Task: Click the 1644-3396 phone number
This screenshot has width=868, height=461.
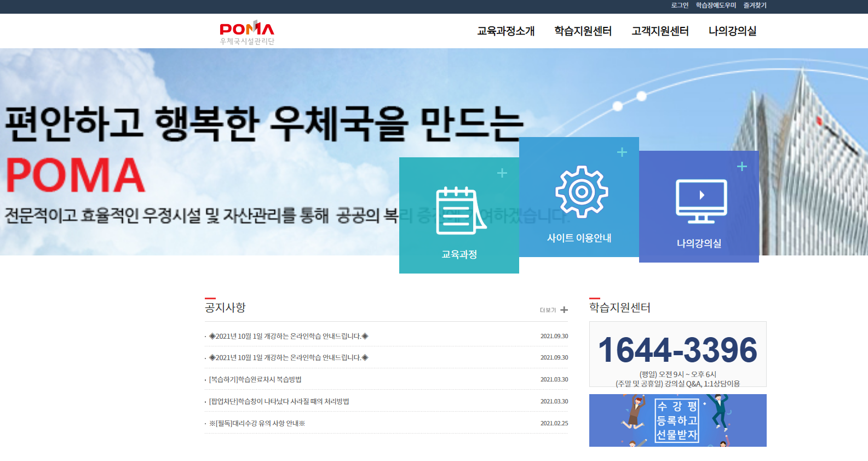Action: point(678,350)
